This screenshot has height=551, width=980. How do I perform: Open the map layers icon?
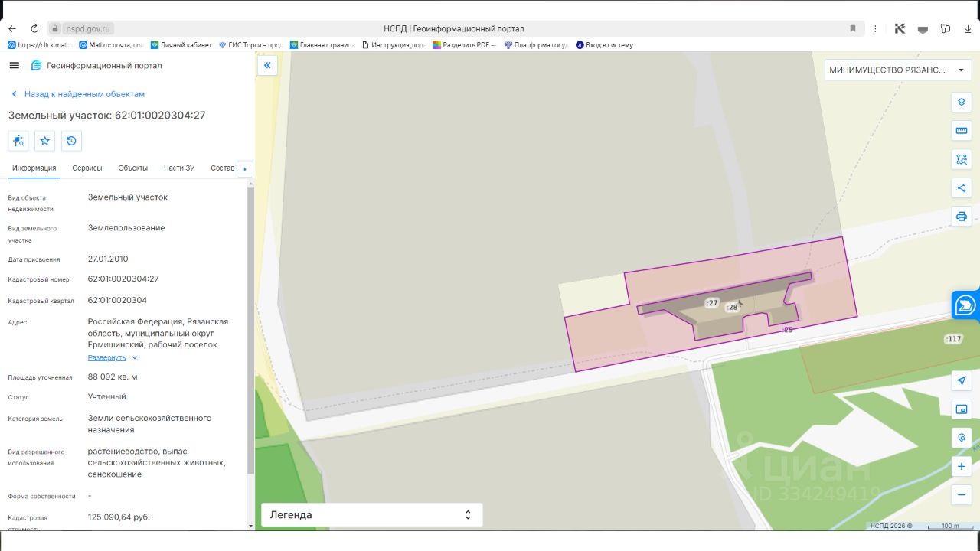point(962,102)
